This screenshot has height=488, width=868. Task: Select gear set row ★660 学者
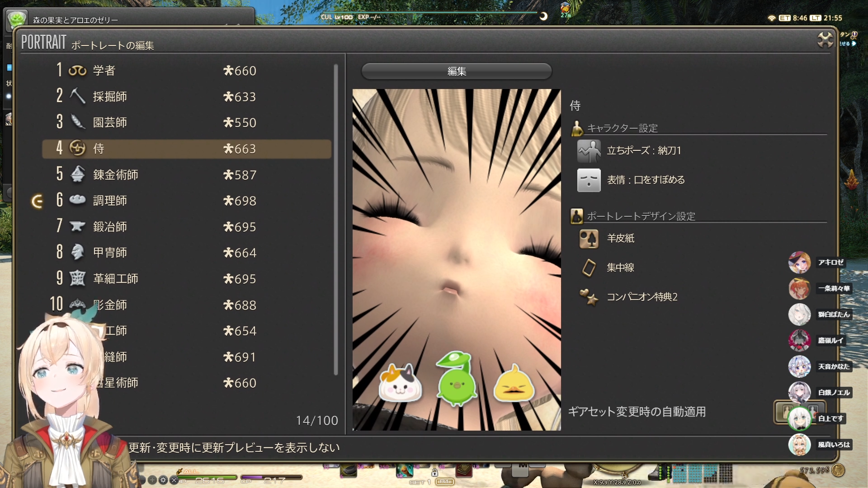coord(187,70)
